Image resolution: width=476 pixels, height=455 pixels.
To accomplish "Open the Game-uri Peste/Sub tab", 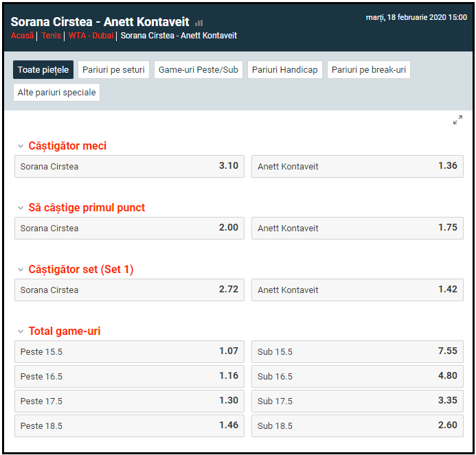I will (x=199, y=69).
